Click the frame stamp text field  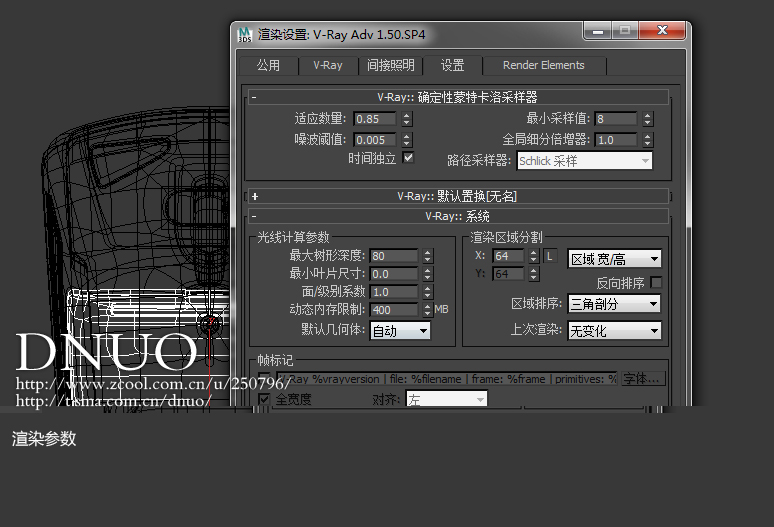pyautogui.click(x=446, y=379)
